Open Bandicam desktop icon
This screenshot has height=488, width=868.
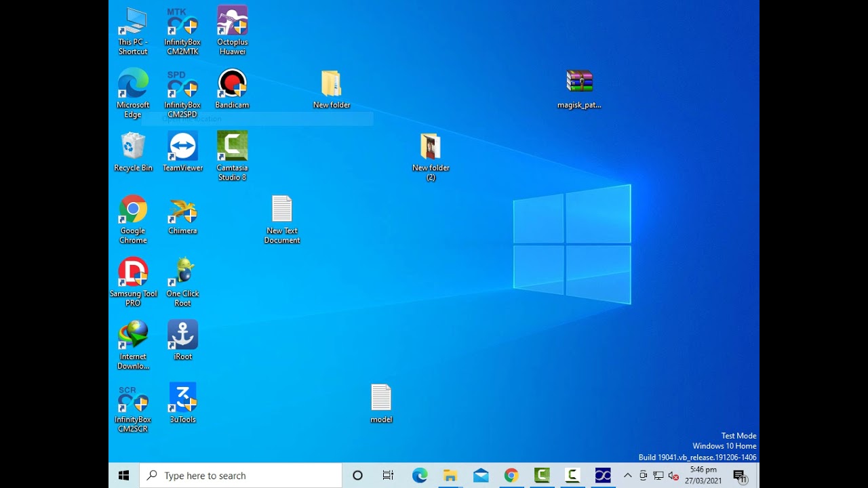coord(232,89)
